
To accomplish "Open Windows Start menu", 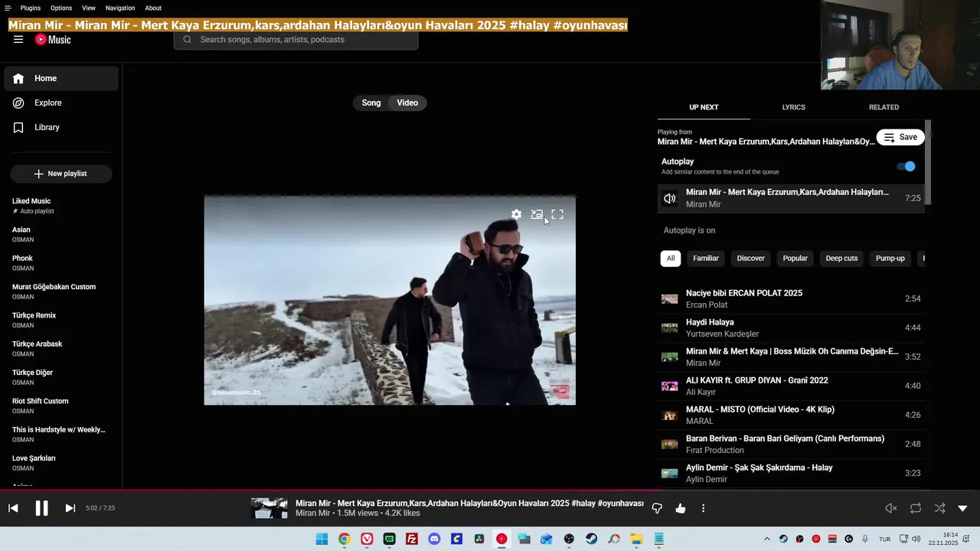I will pyautogui.click(x=322, y=539).
